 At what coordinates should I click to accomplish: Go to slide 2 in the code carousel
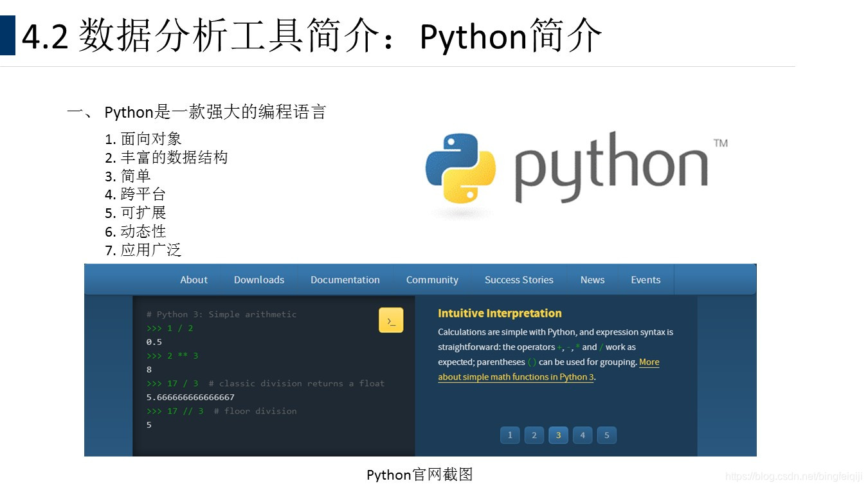coord(534,435)
